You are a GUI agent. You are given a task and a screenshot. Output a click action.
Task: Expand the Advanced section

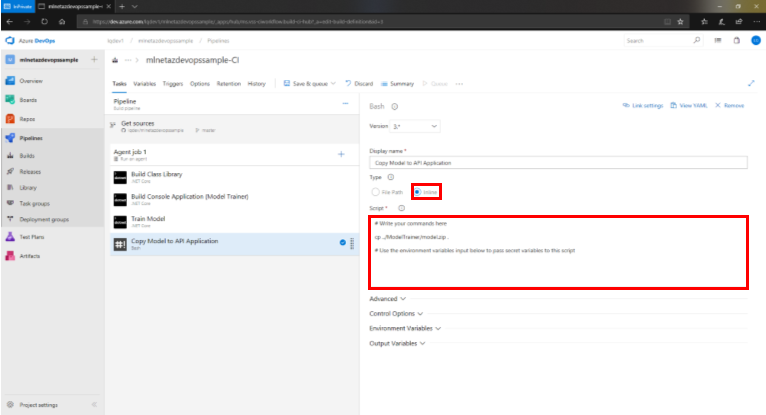coord(388,298)
